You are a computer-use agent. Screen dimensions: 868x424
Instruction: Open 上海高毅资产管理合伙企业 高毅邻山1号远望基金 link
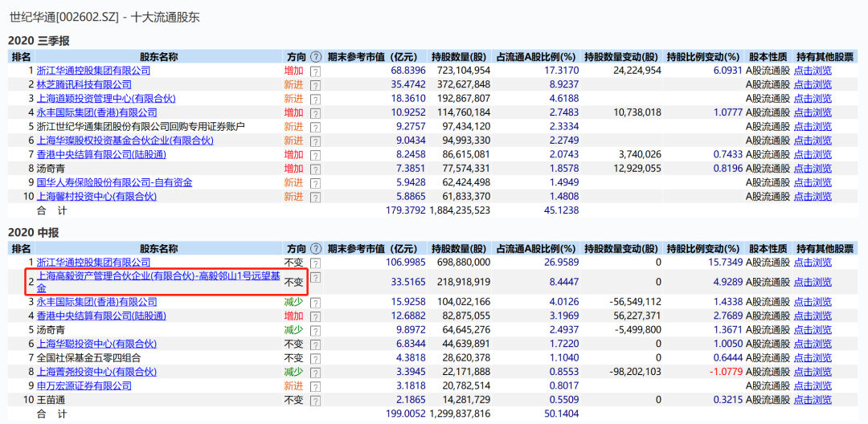158,282
